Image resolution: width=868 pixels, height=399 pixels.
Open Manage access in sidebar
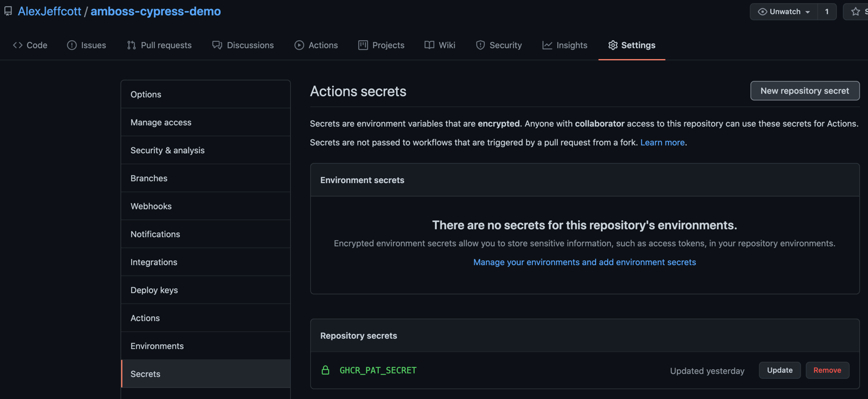coord(206,122)
